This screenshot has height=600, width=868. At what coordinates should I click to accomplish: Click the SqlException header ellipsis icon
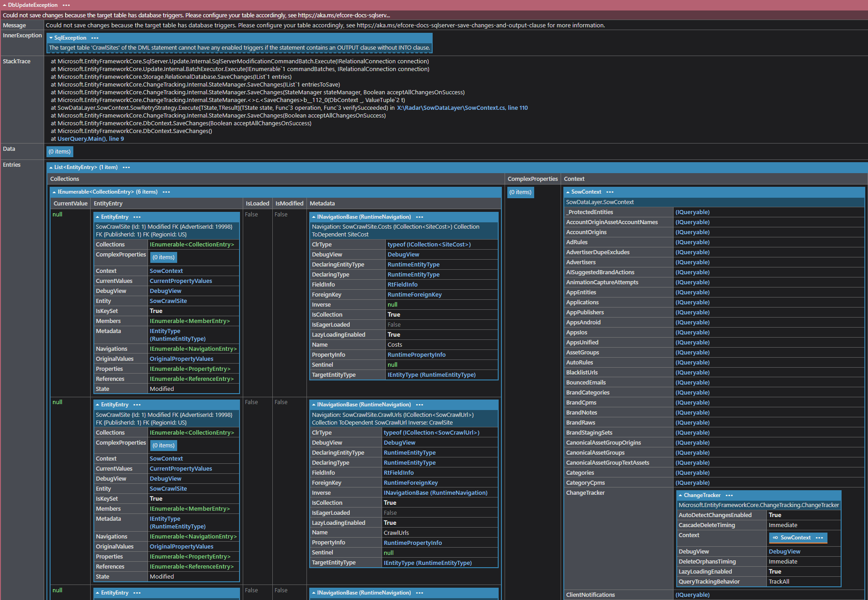coord(95,38)
